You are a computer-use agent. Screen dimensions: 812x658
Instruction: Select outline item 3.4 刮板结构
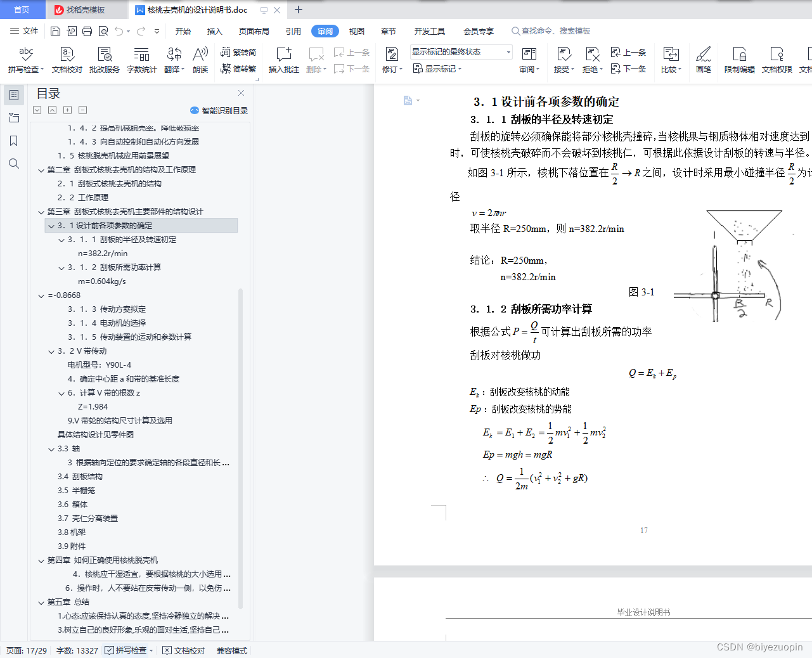pos(80,477)
